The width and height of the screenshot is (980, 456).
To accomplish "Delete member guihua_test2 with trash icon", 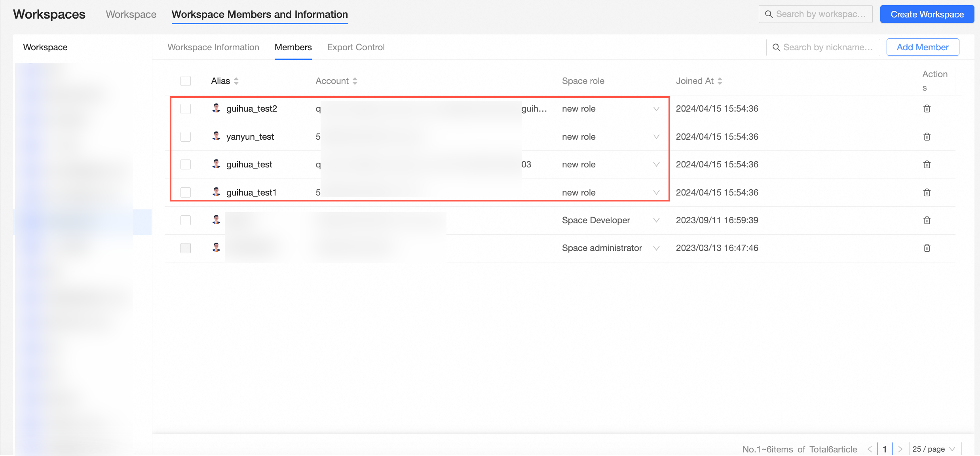I will point(927,108).
